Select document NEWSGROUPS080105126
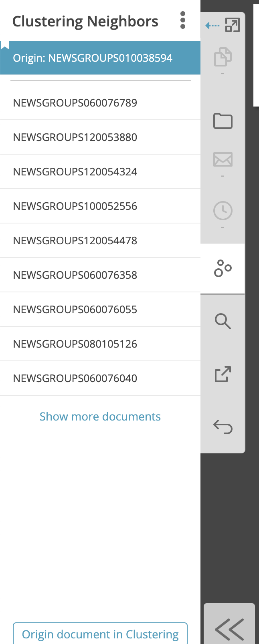The height and width of the screenshot is (644, 259). point(75,344)
